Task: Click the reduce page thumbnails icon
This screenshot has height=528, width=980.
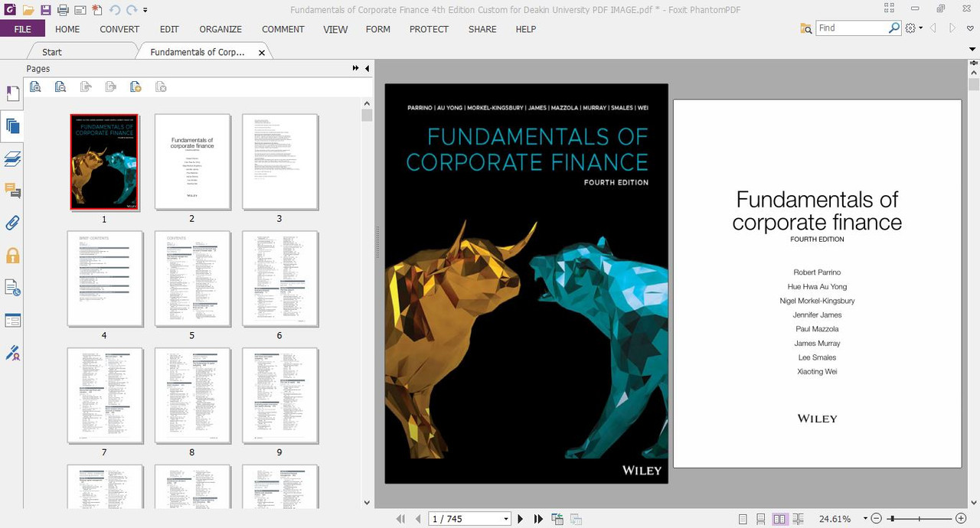Action: 60,86
